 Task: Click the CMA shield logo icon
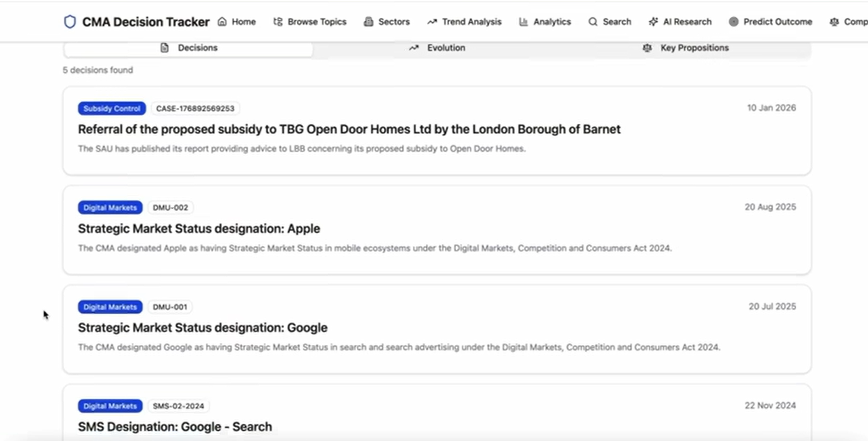tap(70, 22)
